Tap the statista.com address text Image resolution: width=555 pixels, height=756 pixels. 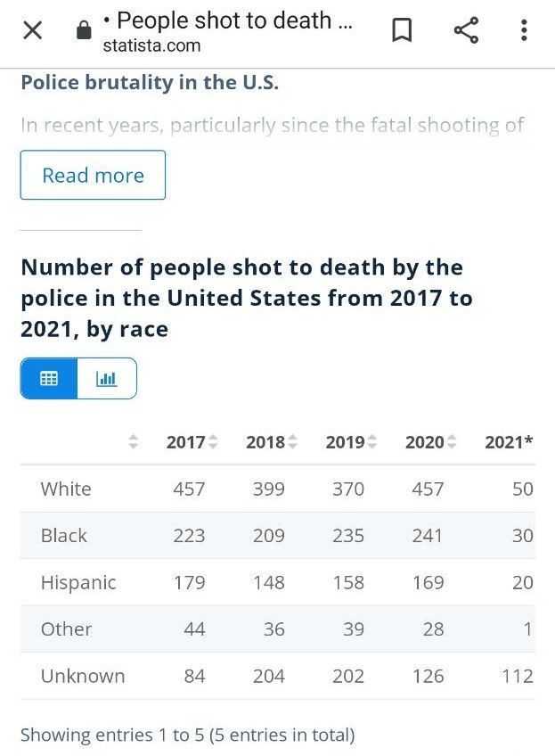[x=151, y=45]
